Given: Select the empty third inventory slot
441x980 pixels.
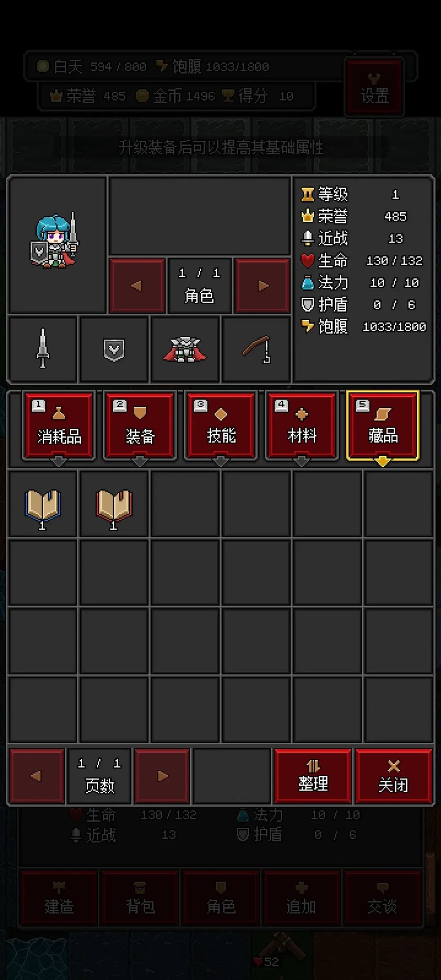Looking at the screenshot, I should point(185,504).
